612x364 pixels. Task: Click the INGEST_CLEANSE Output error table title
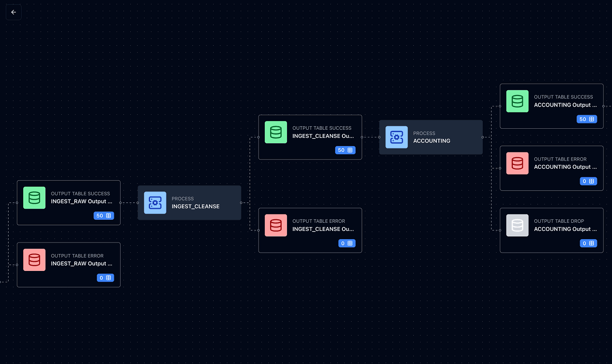pos(323,229)
